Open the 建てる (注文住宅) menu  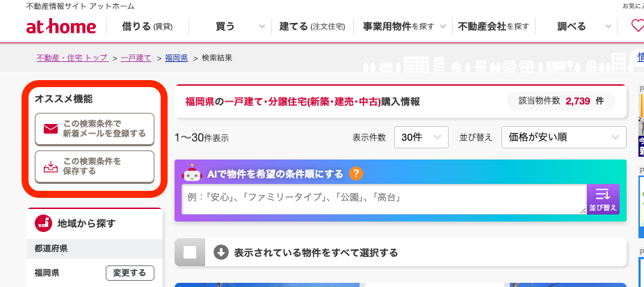312,27
